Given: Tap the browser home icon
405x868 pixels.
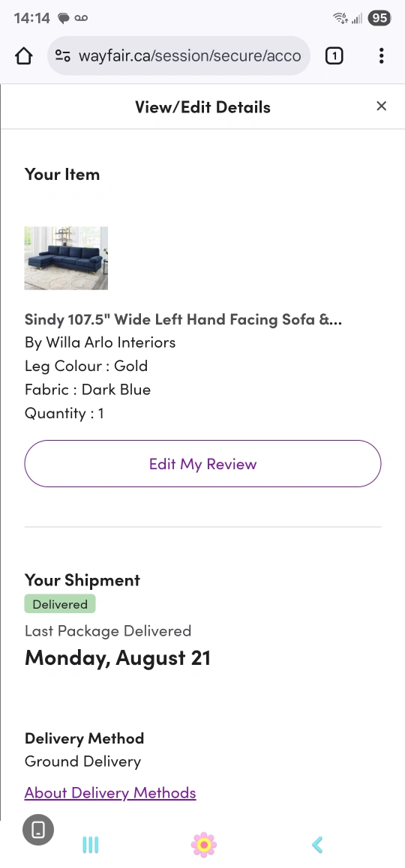Looking at the screenshot, I should tap(24, 56).
